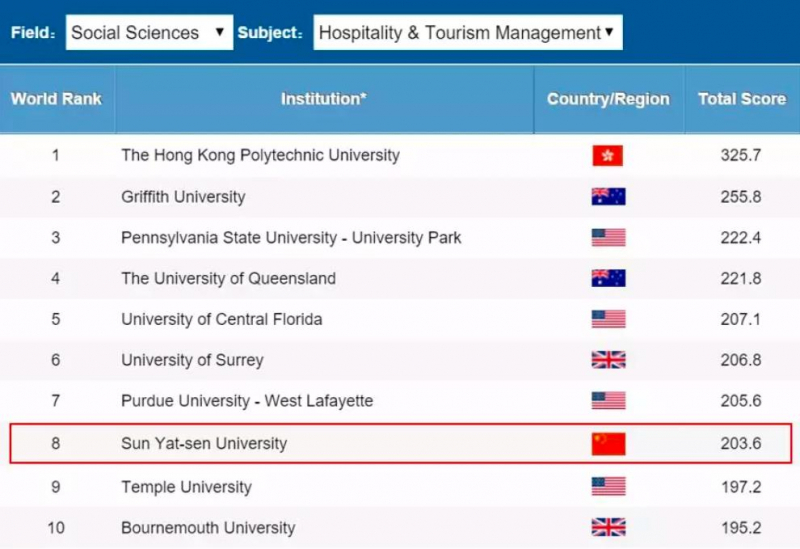The width and height of the screenshot is (800, 549).
Task: Click the US flag beside University of Central Florida
Action: tap(607, 319)
